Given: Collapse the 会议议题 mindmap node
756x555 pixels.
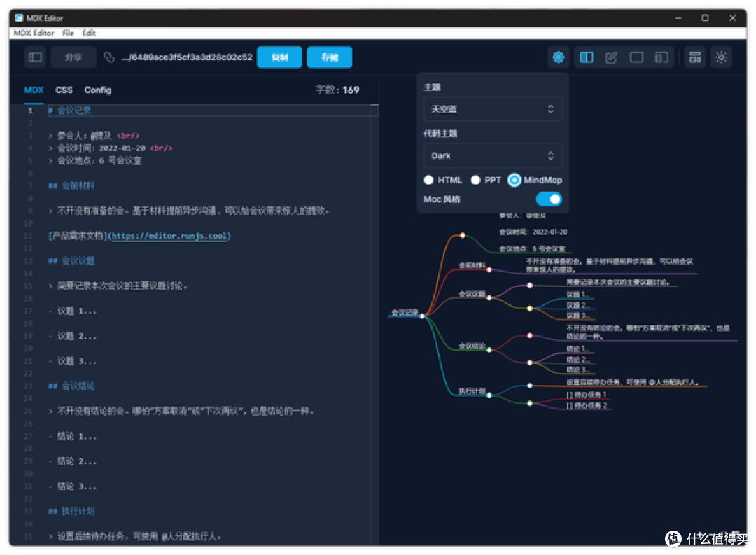Looking at the screenshot, I should pyautogui.click(x=489, y=298).
